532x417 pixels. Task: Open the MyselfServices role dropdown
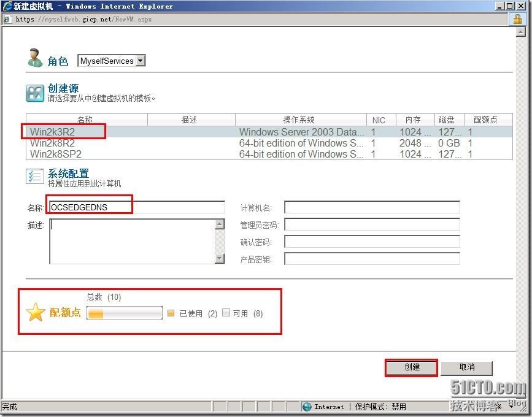click(141, 61)
